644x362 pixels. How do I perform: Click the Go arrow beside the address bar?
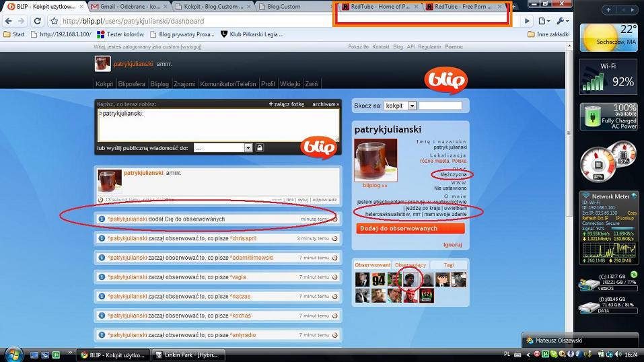(x=528, y=21)
